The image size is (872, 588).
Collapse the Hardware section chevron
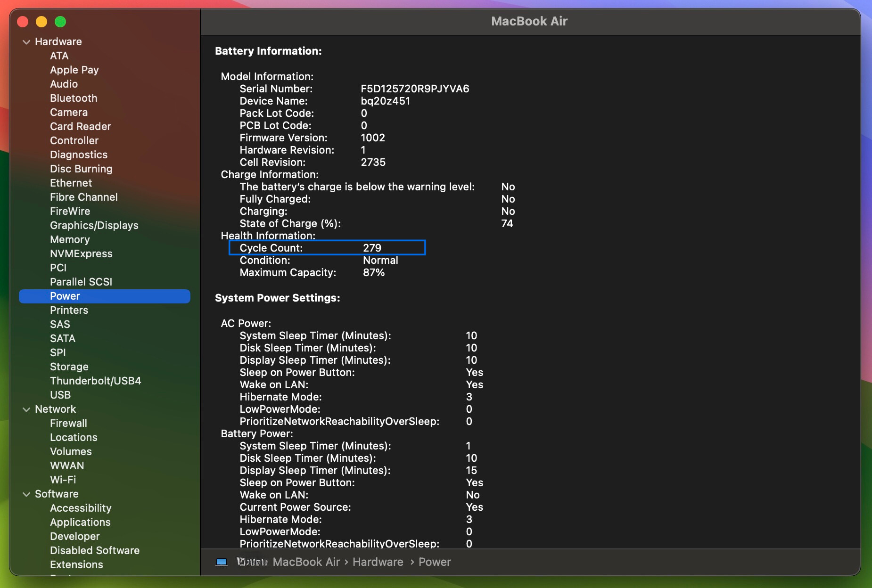[26, 42]
